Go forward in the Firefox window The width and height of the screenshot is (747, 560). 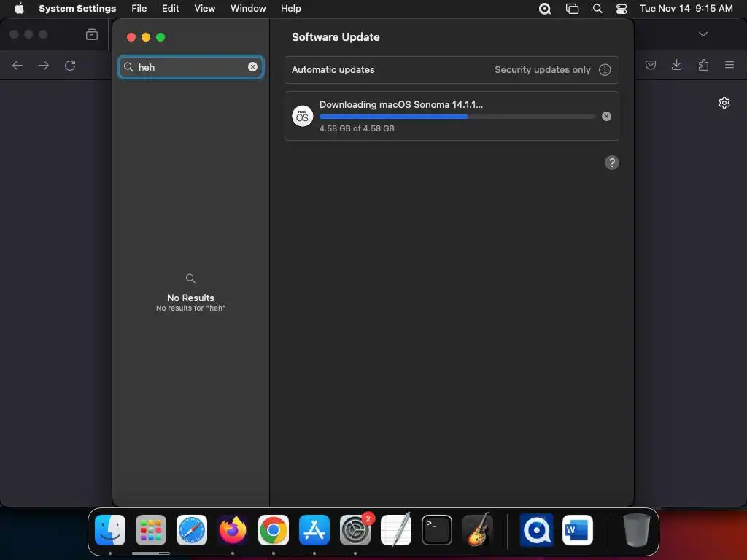(x=43, y=65)
